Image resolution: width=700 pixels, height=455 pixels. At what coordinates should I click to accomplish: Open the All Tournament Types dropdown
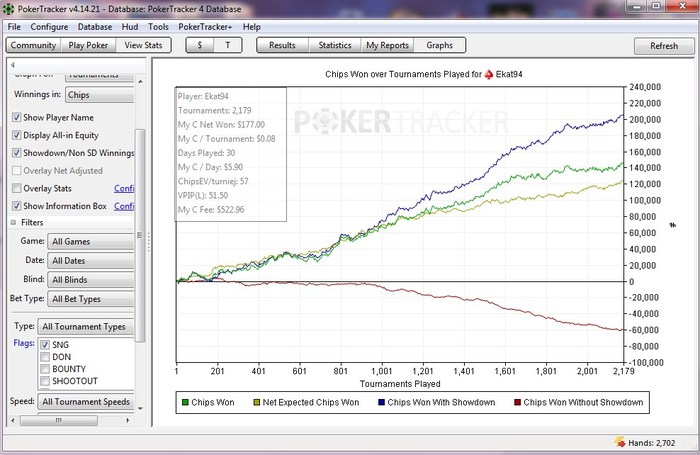[86, 327]
